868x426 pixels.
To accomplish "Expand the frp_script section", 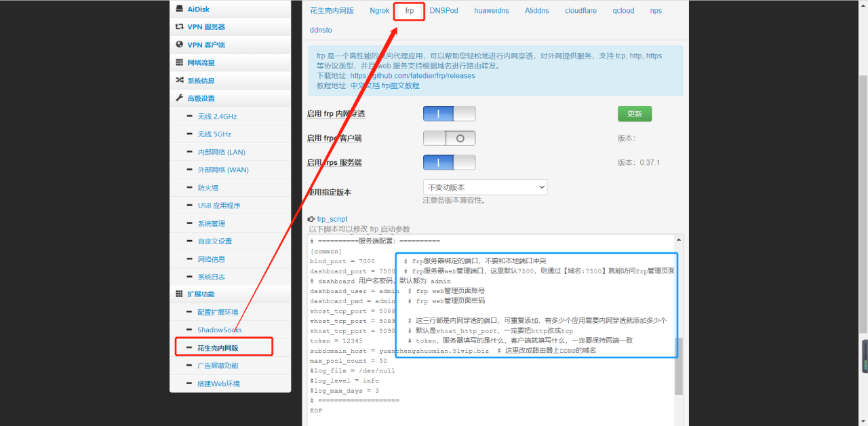I will point(332,219).
